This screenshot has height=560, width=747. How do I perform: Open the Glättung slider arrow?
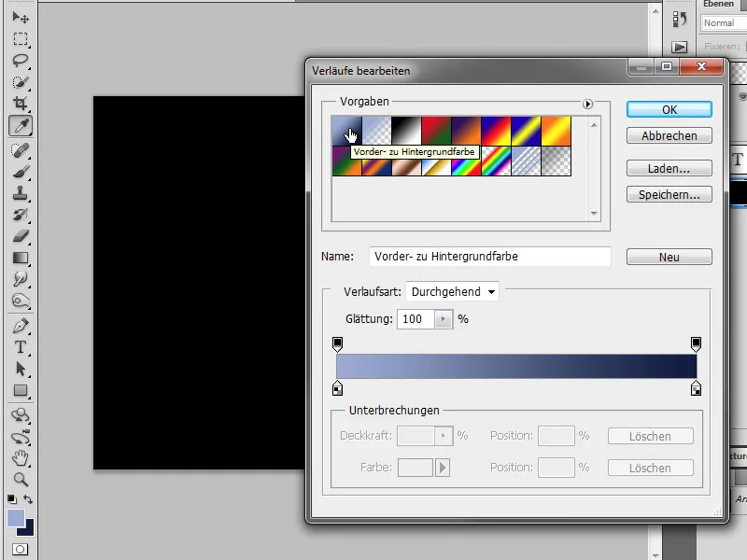tap(443, 319)
